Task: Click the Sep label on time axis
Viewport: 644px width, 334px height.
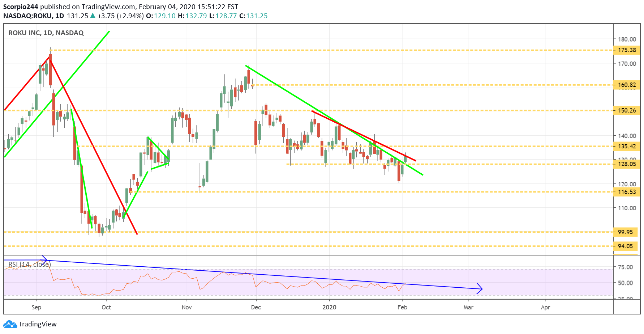Action: [37, 307]
